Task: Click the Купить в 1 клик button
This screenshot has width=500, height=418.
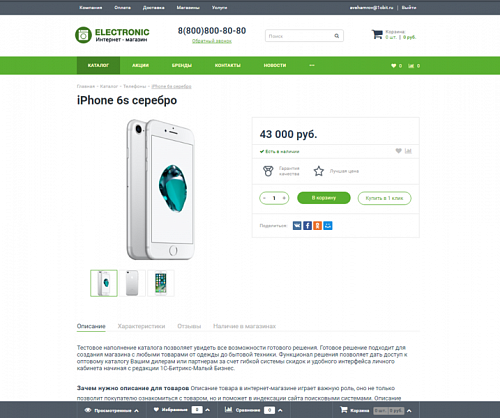Action: 384,198
